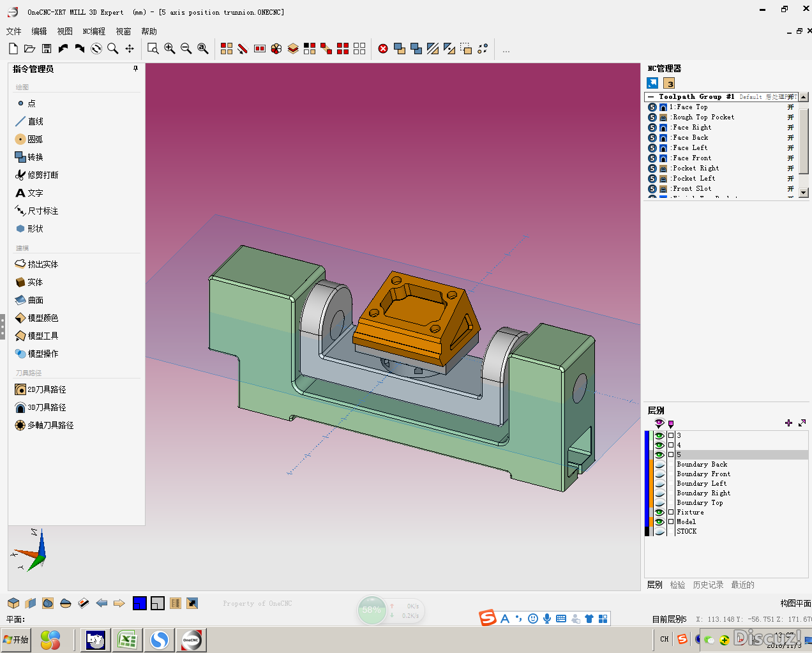Check the box next to Model layer
Viewport: 812px width, 653px height.
click(x=671, y=522)
